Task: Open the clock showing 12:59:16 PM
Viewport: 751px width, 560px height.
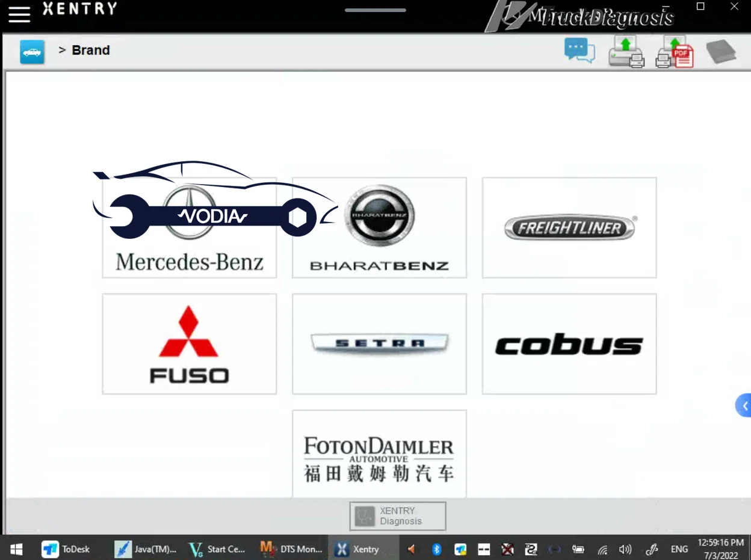Action: coord(721,548)
